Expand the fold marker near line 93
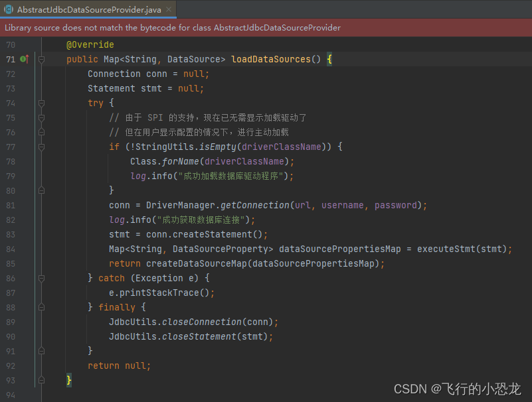This screenshot has height=402, width=532. tap(41, 380)
